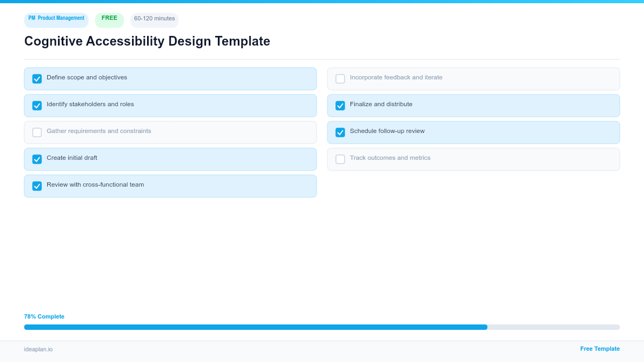The image size is (644, 362).
Task: Click the completion progress bar
Action: (x=322, y=327)
